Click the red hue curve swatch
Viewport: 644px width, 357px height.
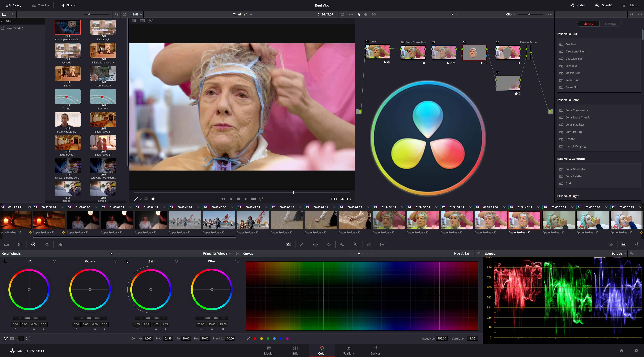(255, 339)
